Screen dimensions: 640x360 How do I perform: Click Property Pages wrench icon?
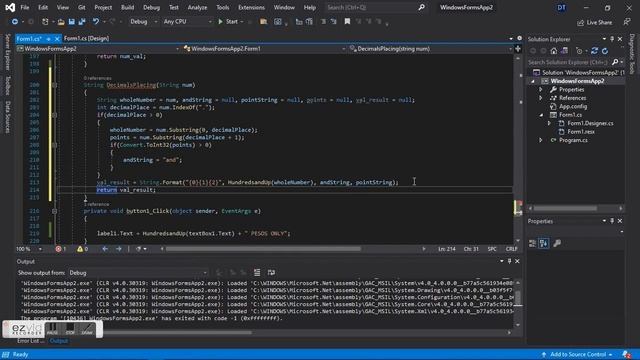tap(557, 244)
